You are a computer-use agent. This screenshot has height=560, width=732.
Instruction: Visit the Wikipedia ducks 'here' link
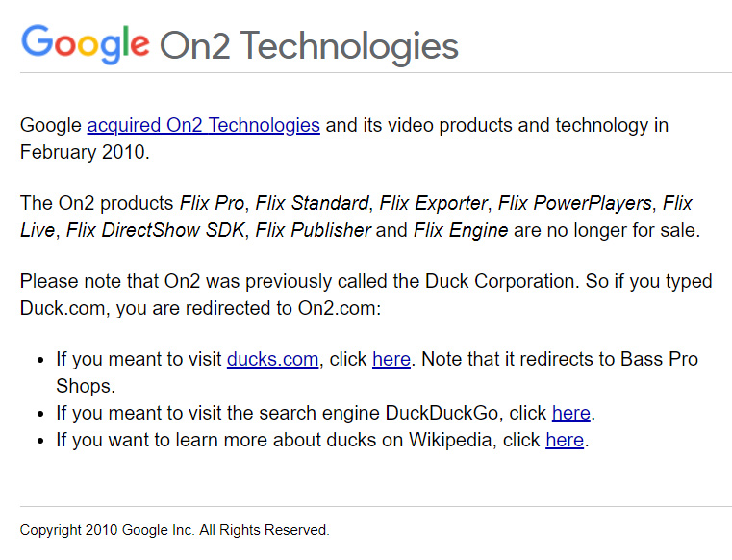[x=565, y=440]
